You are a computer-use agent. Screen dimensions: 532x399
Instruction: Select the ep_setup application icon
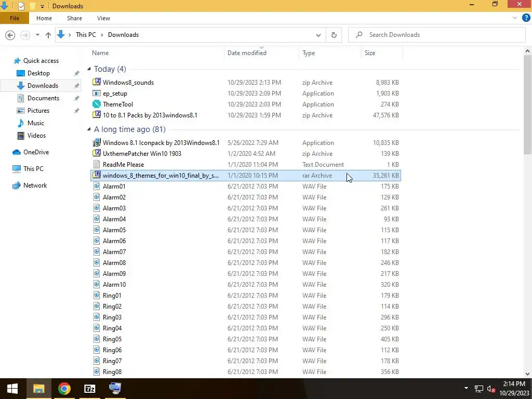[x=97, y=93]
